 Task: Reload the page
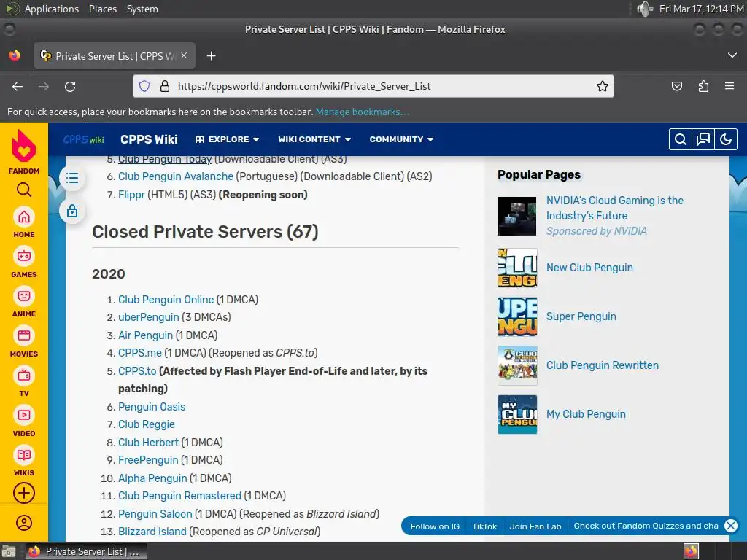(x=70, y=86)
